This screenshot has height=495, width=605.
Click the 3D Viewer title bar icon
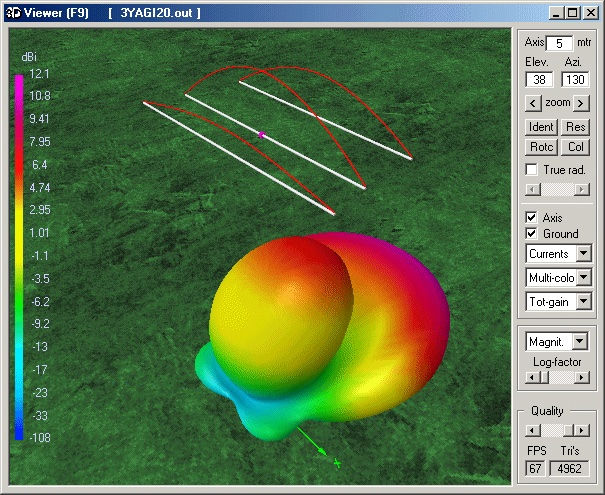[13, 13]
